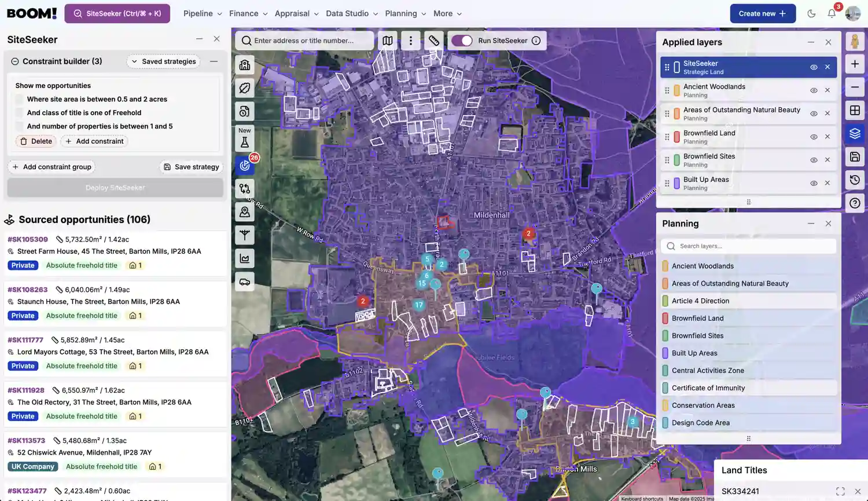The height and width of the screenshot is (501, 868).
Task: Select Conservation Areas planning layer
Action: coord(749,405)
